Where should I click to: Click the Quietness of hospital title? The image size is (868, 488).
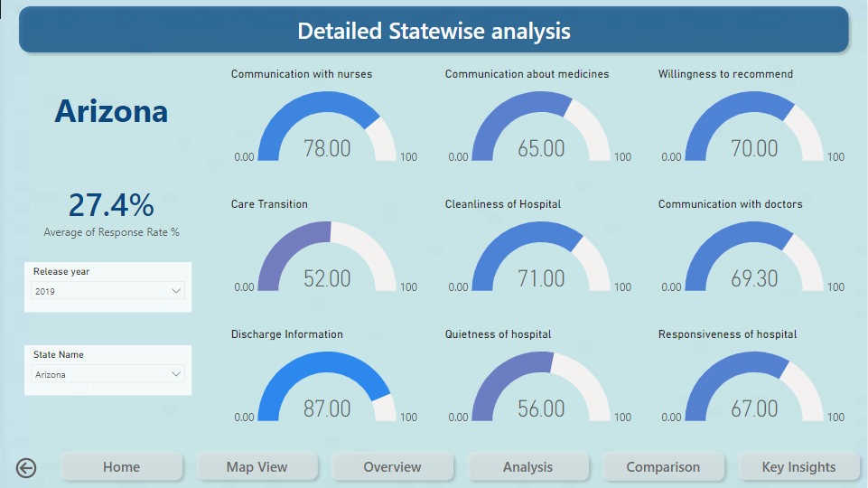pyautogui.click(x=499, y=334)
